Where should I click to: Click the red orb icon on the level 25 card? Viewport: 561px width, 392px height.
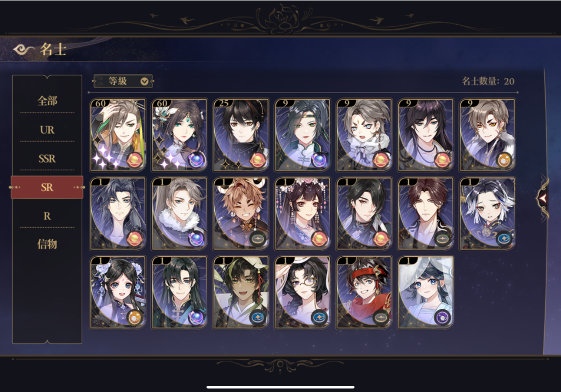(x=257, y=160)
